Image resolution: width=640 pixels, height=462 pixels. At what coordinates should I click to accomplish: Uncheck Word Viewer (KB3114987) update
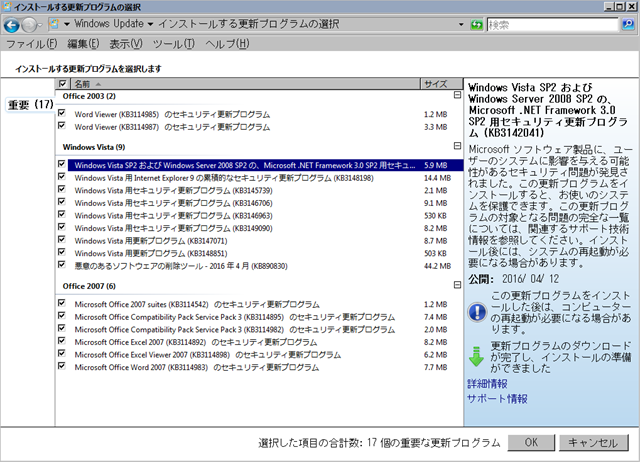62,125
